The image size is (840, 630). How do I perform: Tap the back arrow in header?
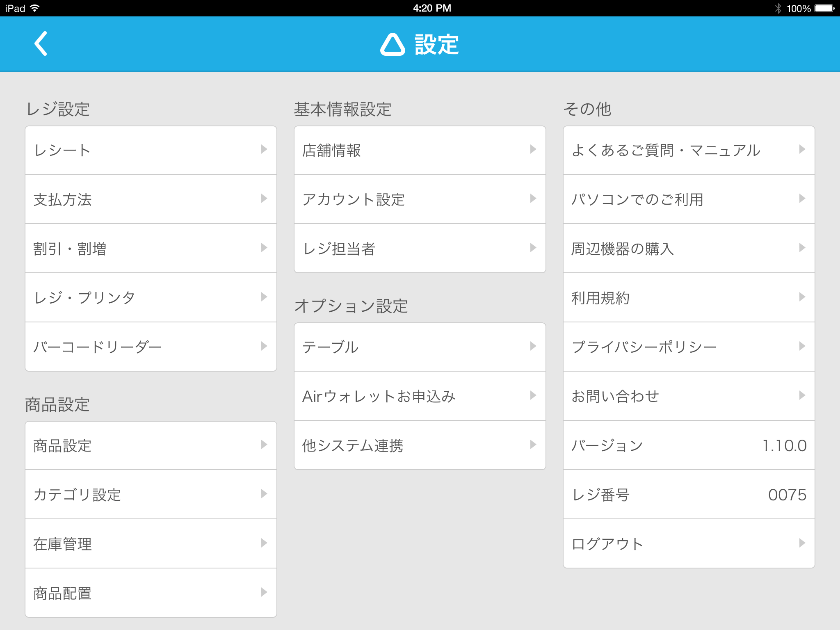click(x=41, y=43)
